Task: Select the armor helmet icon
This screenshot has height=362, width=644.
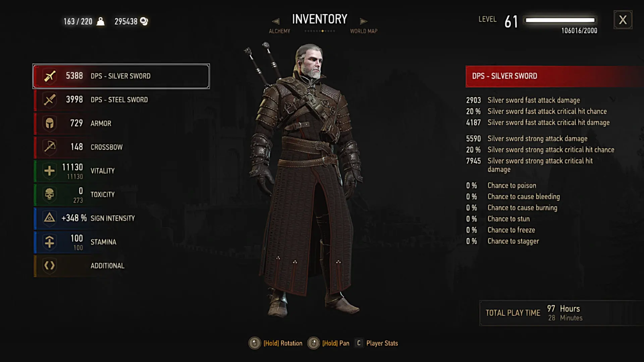Action: click(50, 123)
